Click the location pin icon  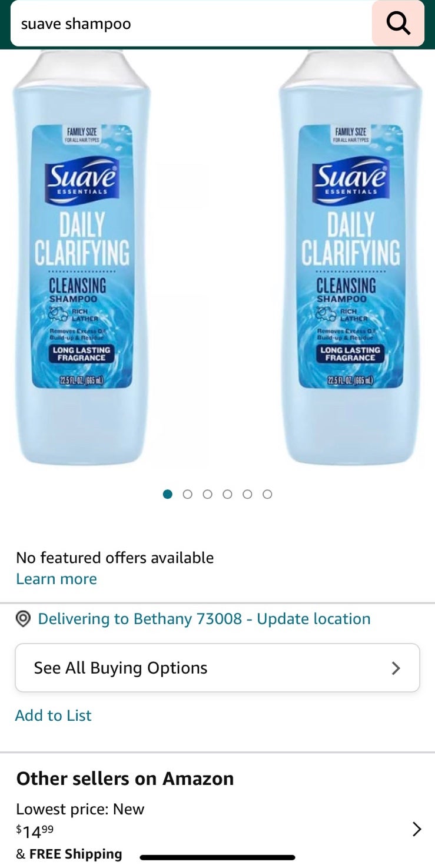coord(23,619)
